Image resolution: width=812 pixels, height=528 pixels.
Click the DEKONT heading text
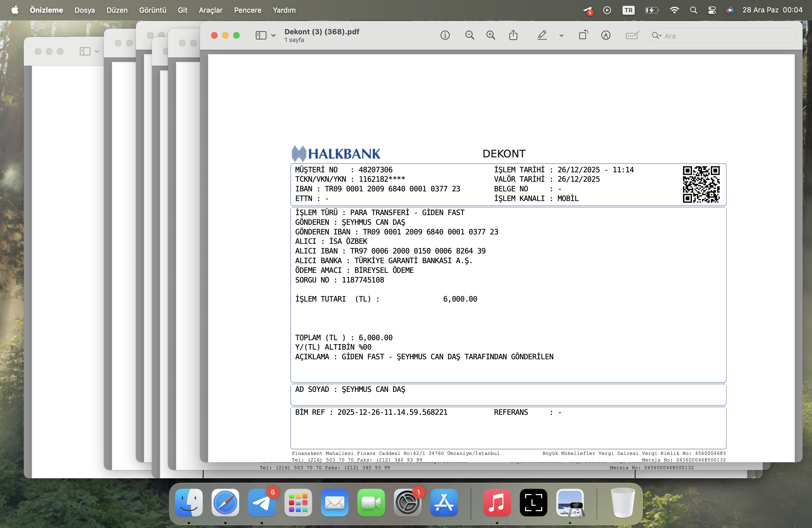[504, 154]
